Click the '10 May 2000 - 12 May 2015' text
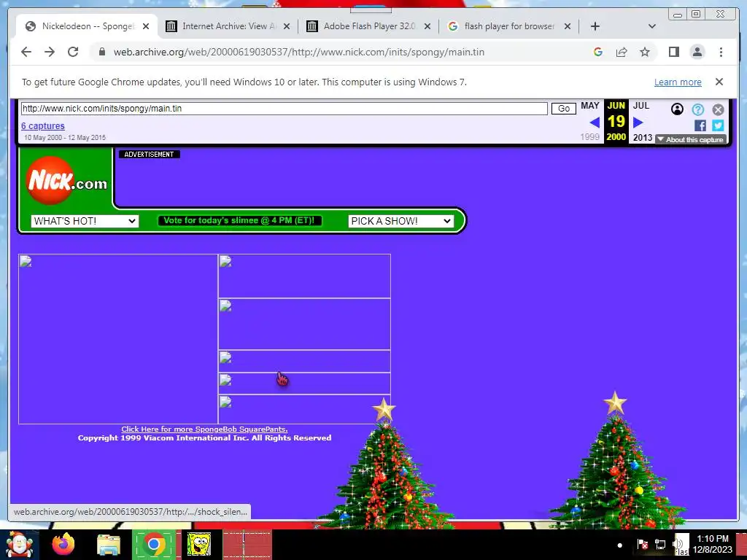Image resolution: width=747 pixels, height=560 pixels. tap(65, 138)
